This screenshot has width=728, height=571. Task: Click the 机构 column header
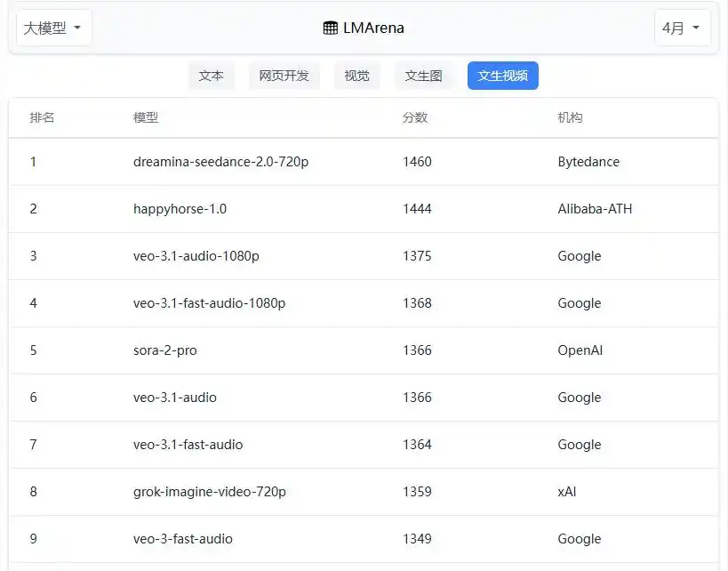(570, 117)
